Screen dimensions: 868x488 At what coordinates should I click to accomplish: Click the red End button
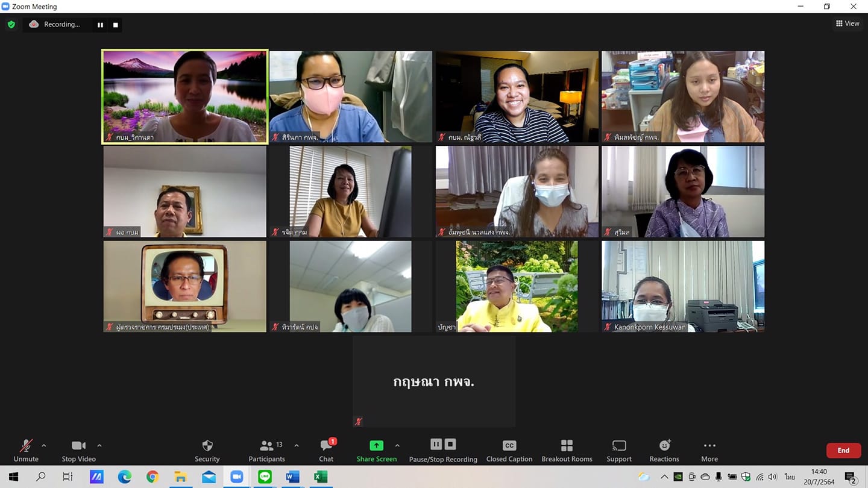(x=843, y=451)
